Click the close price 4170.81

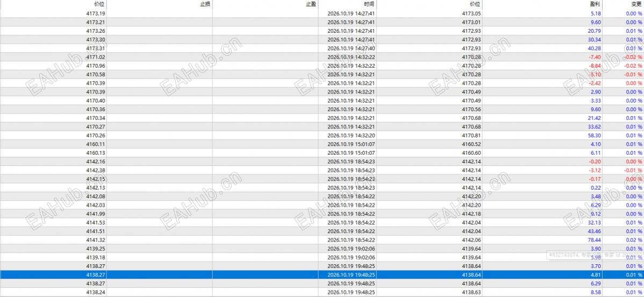coord(471,135)
